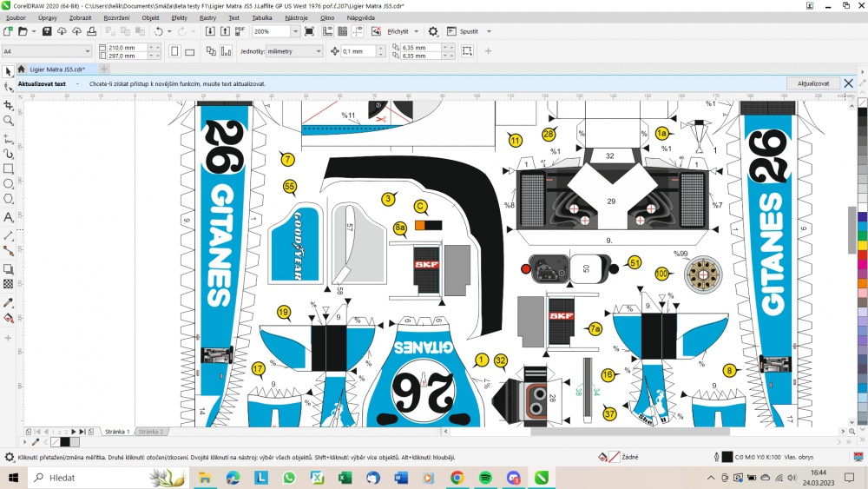This screenshot has height=489, width=868.
Task: Open the Objekt menu
Action: 150,17
